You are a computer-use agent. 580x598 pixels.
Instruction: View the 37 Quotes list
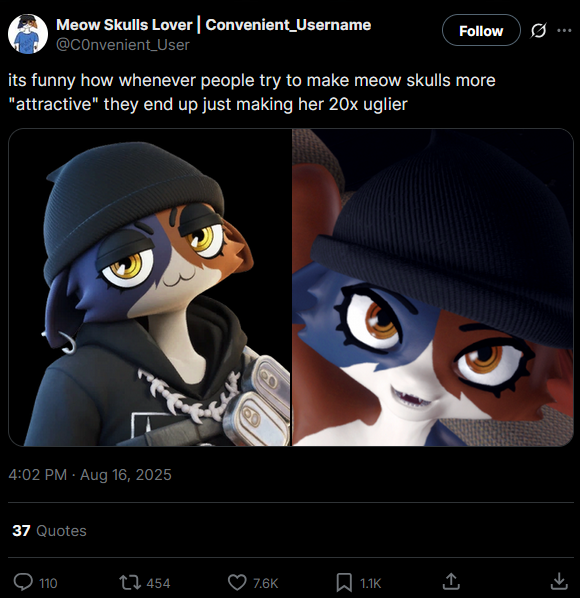click(x=50, y=530)
